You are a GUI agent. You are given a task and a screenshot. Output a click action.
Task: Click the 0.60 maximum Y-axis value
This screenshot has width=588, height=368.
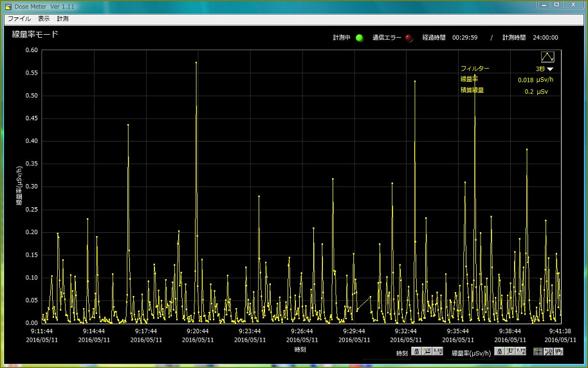(32, 50)
